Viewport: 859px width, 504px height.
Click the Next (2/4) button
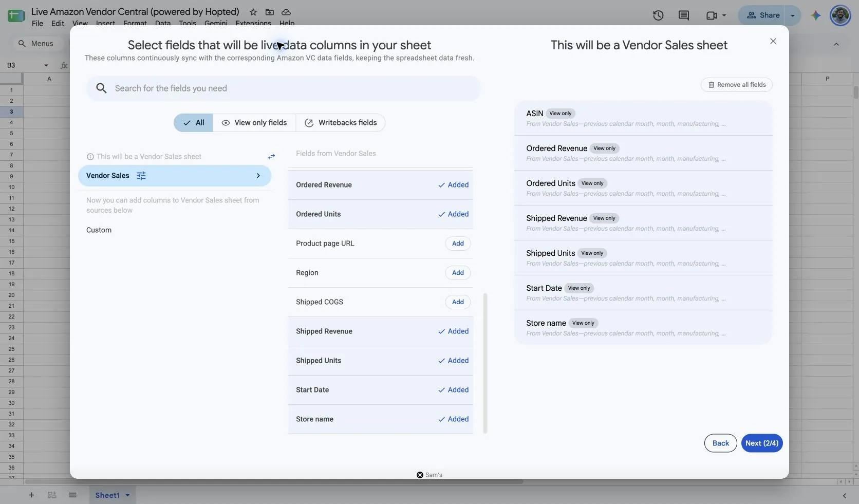762,443
